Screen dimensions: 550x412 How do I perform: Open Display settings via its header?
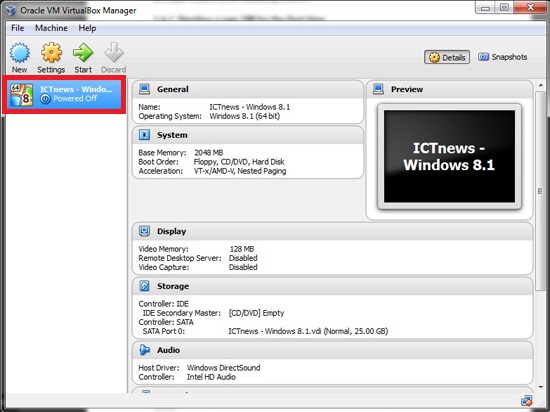click(x=172, y=231)
